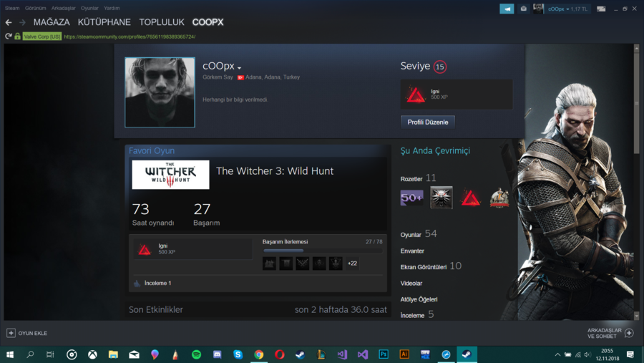Open the Yardım menu
Viewport: 644px width, 363px height.
[x=112, y=8]
